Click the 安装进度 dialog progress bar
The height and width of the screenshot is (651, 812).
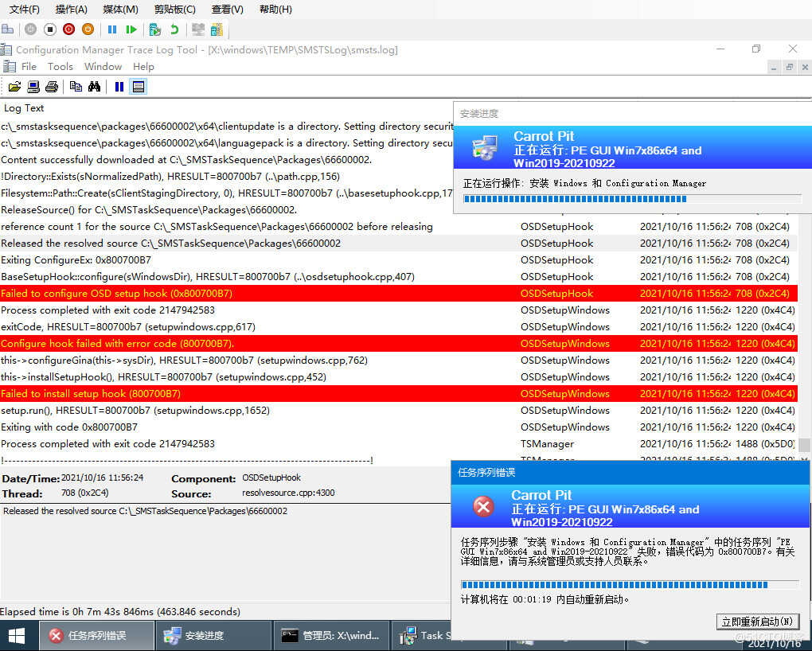point(632,199)
